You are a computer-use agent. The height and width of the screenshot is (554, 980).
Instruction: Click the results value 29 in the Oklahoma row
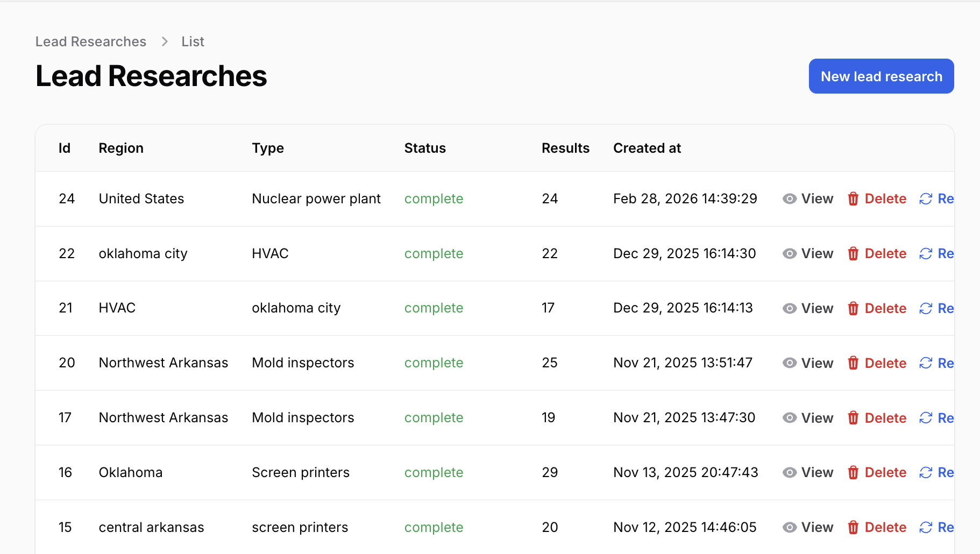click(x=550, y=473)
